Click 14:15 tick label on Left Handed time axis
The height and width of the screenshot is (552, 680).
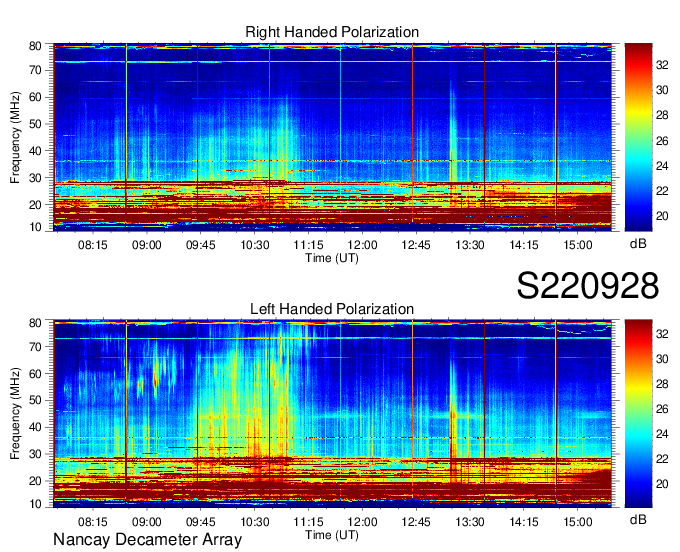pyautogui.click(x=524, y=522)
